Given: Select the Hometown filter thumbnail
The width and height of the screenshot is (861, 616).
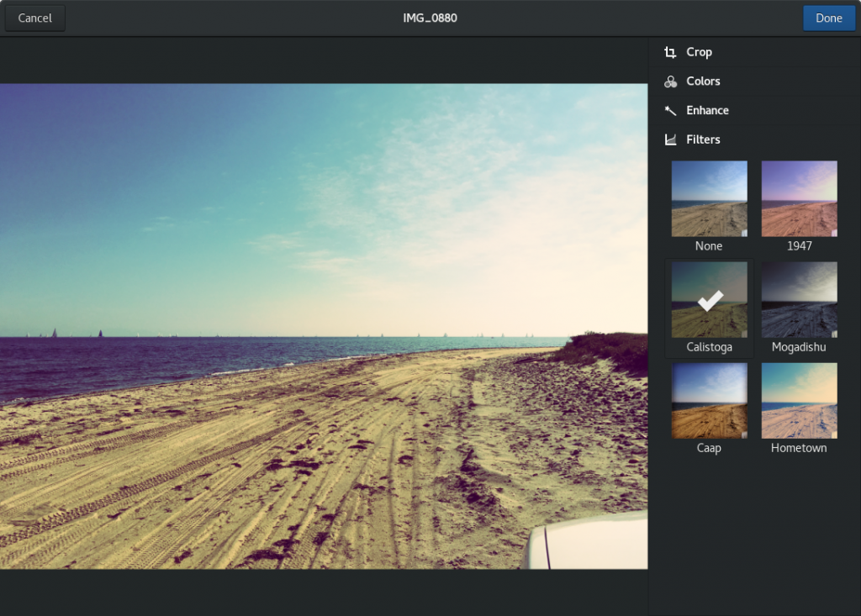Looking at the screenshot, I should 799,400.
